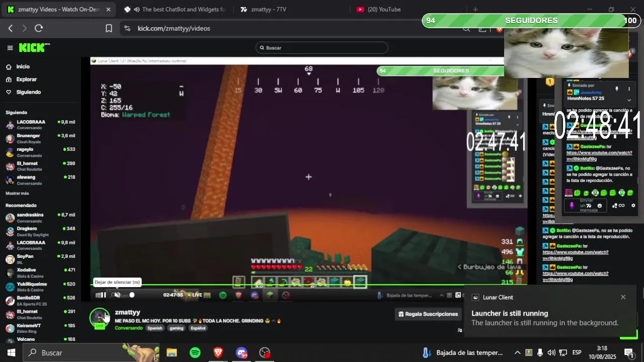The height and width of the screenshot is (362, 644).
Task: Open the emoji picker in chat input
Action: click(x=599, y=206)
